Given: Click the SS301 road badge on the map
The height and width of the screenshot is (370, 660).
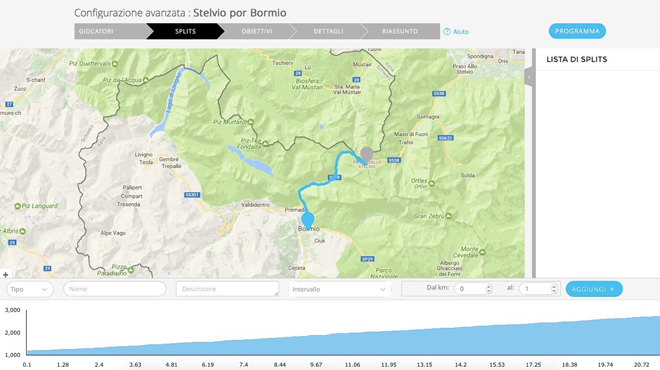Looking at the screenshot, I should (x=192, y=195).
